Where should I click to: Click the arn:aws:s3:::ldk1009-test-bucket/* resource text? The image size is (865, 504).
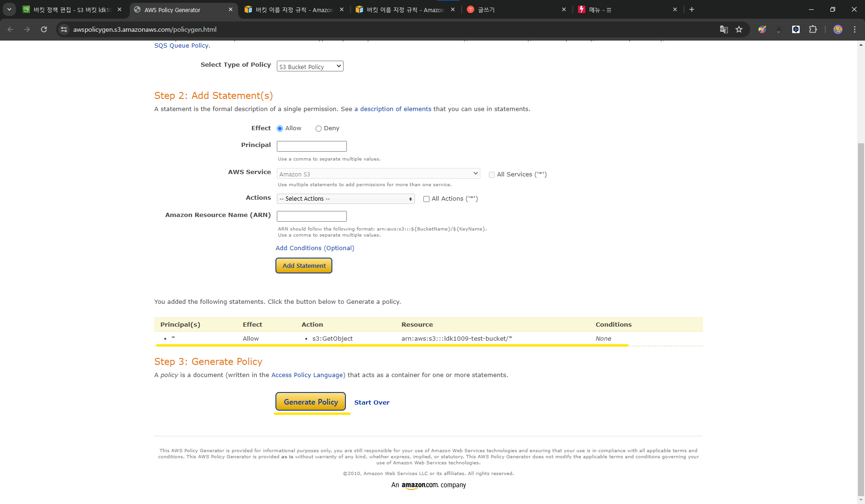tap(457, 338)
